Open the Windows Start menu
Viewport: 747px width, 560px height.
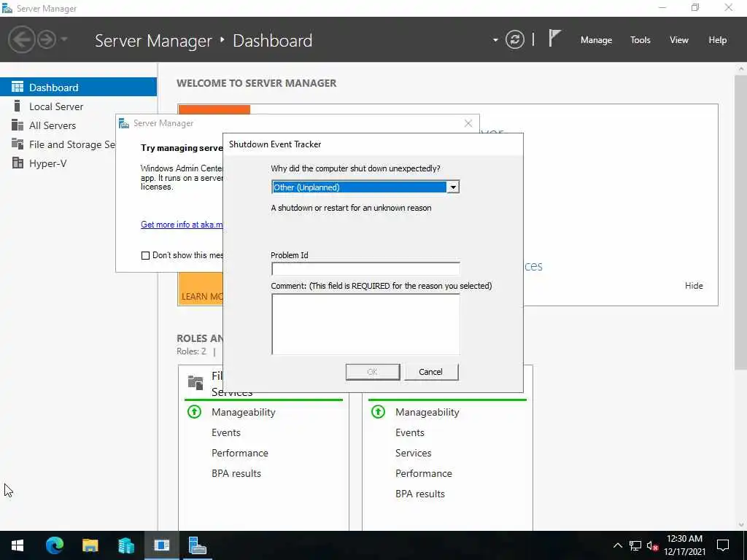[x=18, y=545]
